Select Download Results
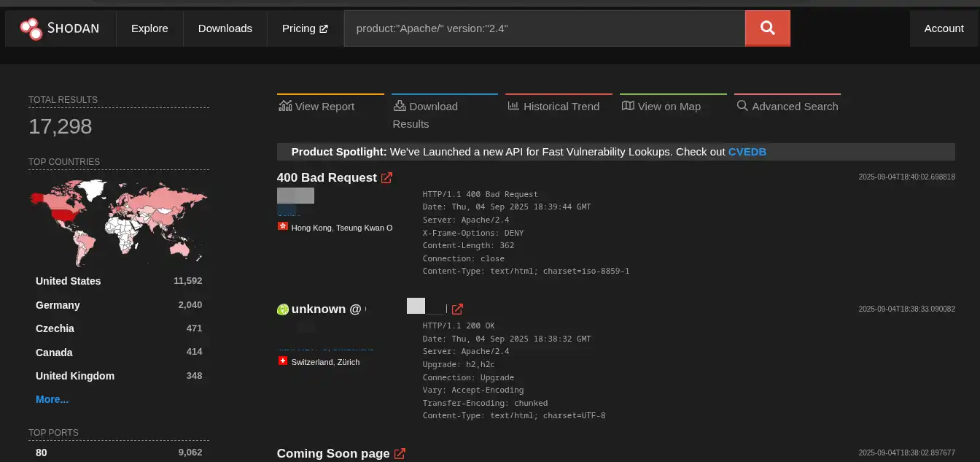980x462 pixels. coord(425,115)
